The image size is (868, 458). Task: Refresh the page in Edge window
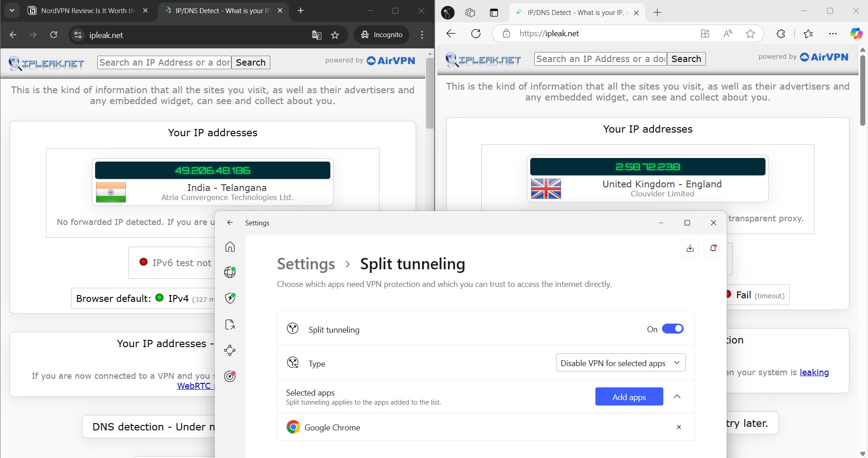476,33
